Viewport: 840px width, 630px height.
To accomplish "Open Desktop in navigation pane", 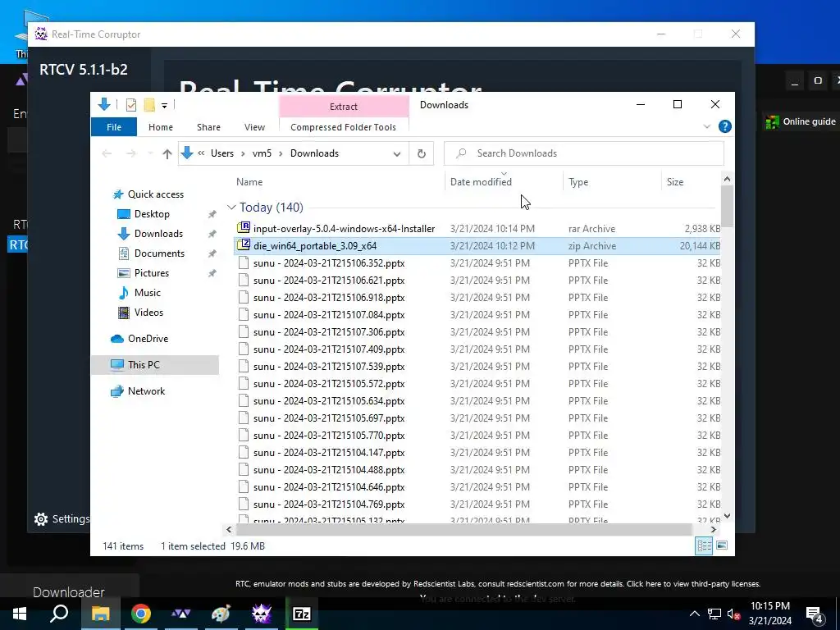I will pos(152,214).
